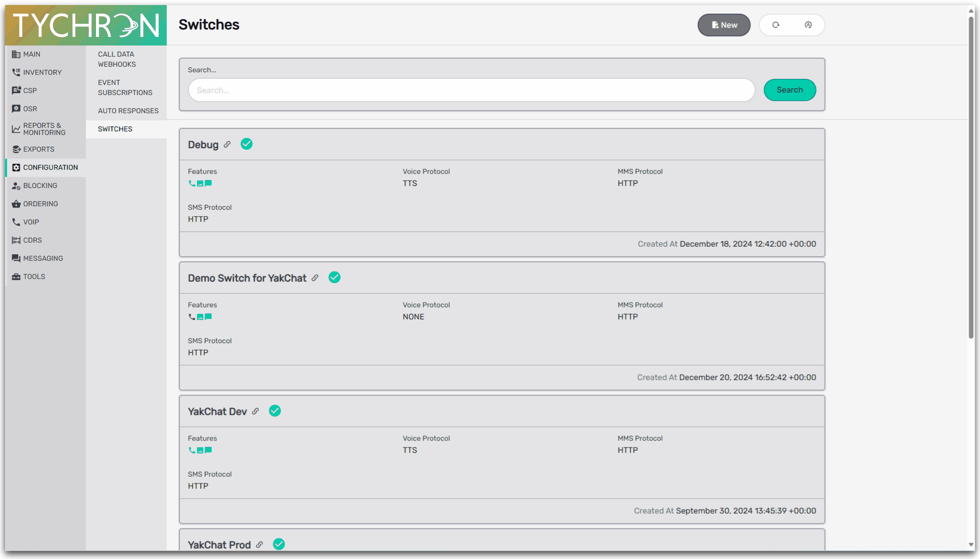The height and width of the screenshot is (559, 980).
Task: Go to Reports & Monitoring
Action: 45,129
